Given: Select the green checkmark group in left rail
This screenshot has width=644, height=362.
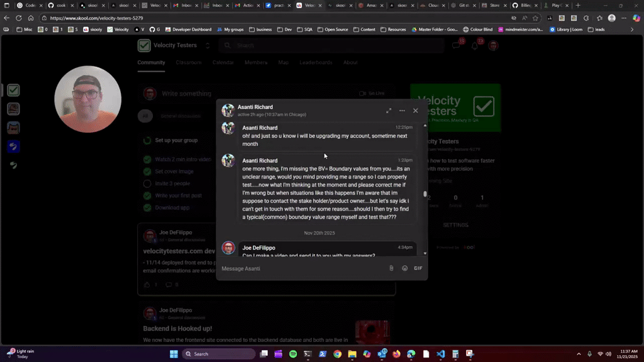Looking at the screenshot, I should 13,90.
